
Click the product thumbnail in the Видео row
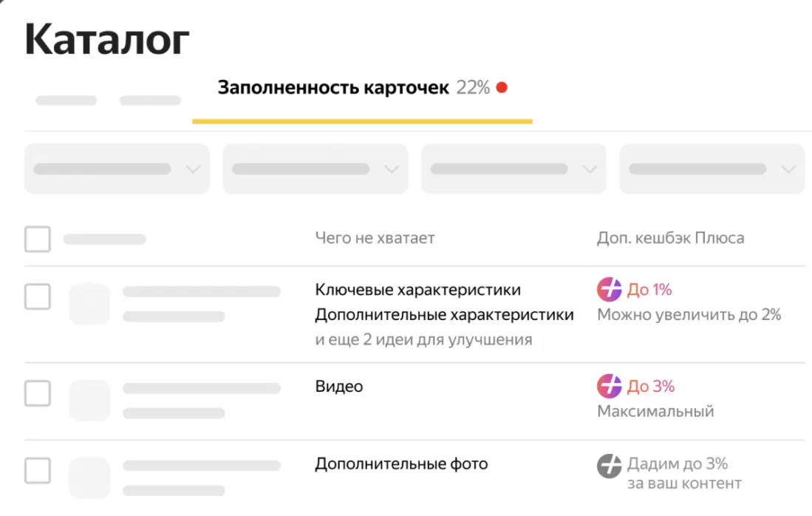[89, 400]
